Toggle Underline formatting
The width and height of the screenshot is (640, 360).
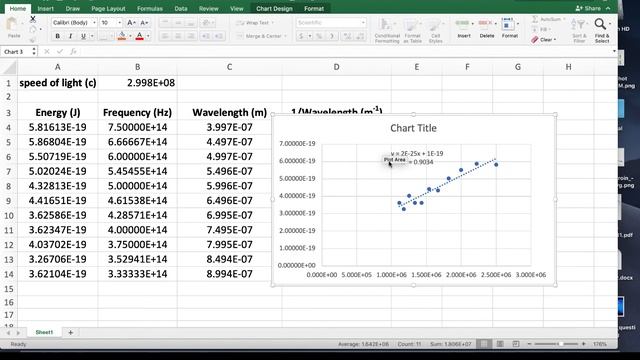click(83, 36)
